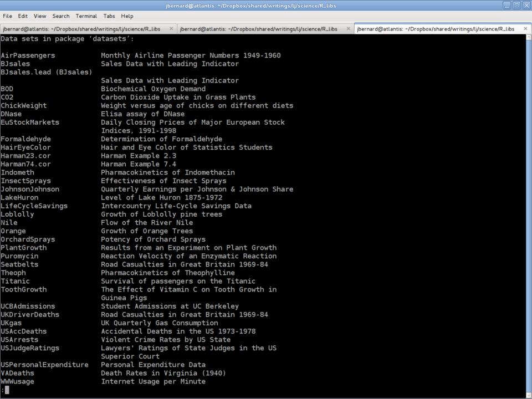Screen dimensions: 532x399
Task: Click the LakeHuron dataset name
Action: tap(19, 197)
